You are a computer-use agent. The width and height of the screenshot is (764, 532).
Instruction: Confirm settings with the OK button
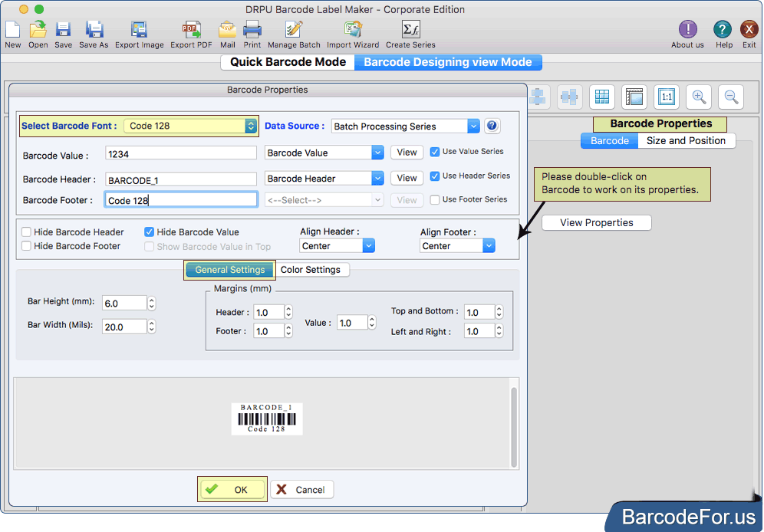[232, 489]
